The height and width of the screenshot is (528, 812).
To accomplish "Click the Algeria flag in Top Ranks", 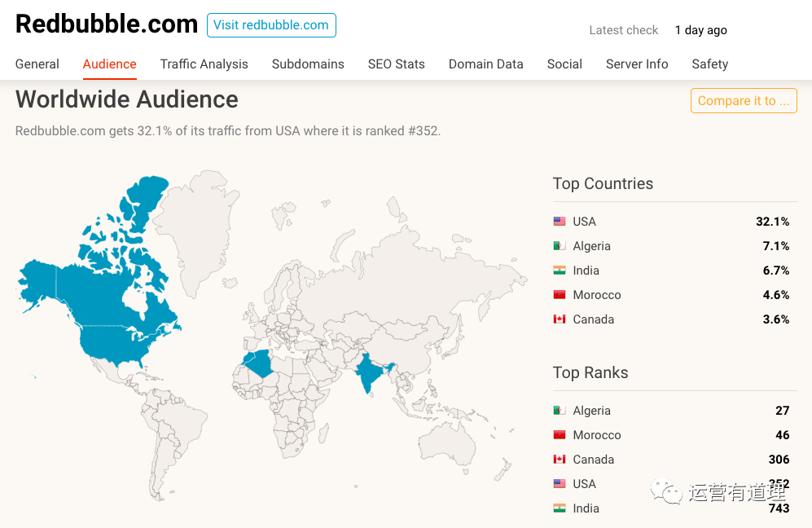I will coord(560,411).
